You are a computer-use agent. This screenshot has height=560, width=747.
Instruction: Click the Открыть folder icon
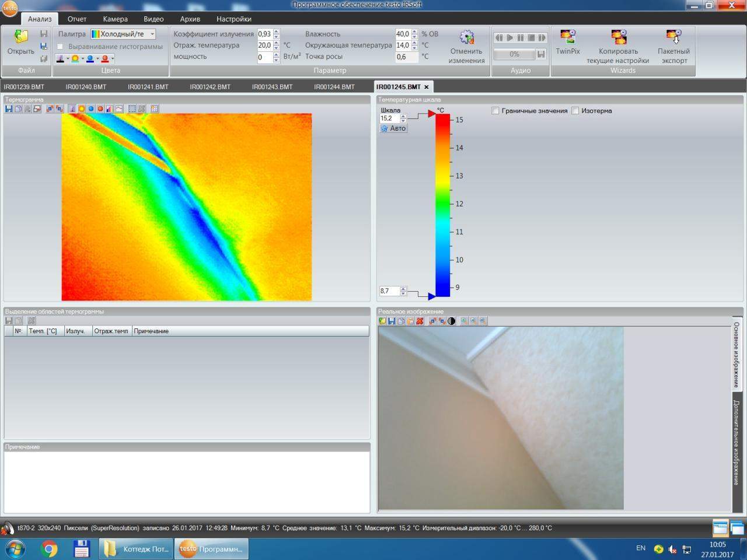[21, 37]
